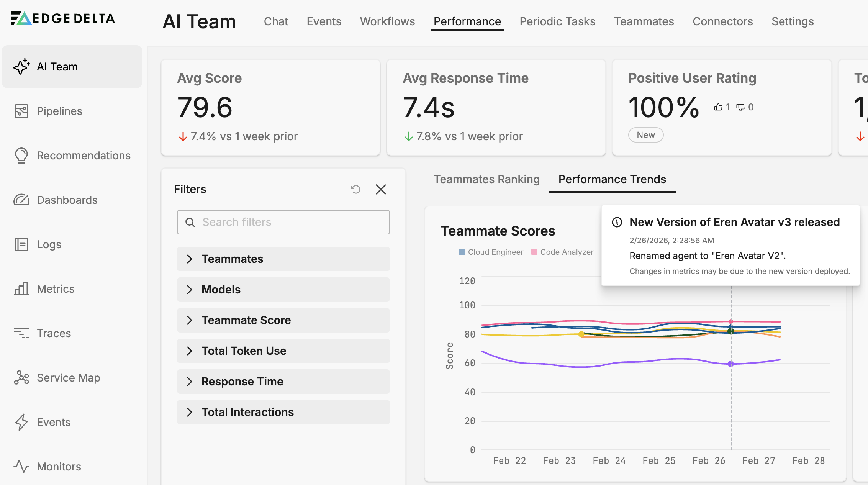Reset filters with the undo icon
Image resolution: width=868 pixels, height=485 pixels.
355,189
